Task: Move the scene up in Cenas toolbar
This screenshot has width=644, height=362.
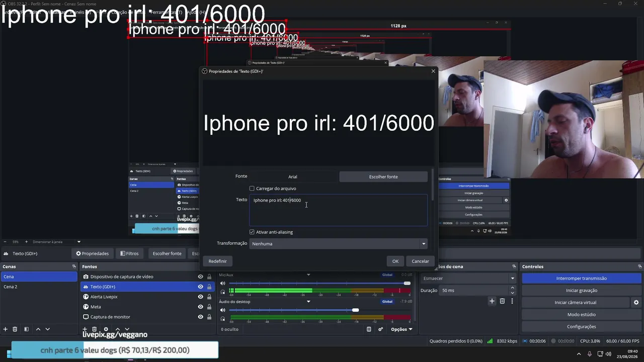Action: click(x=38, y=329)
